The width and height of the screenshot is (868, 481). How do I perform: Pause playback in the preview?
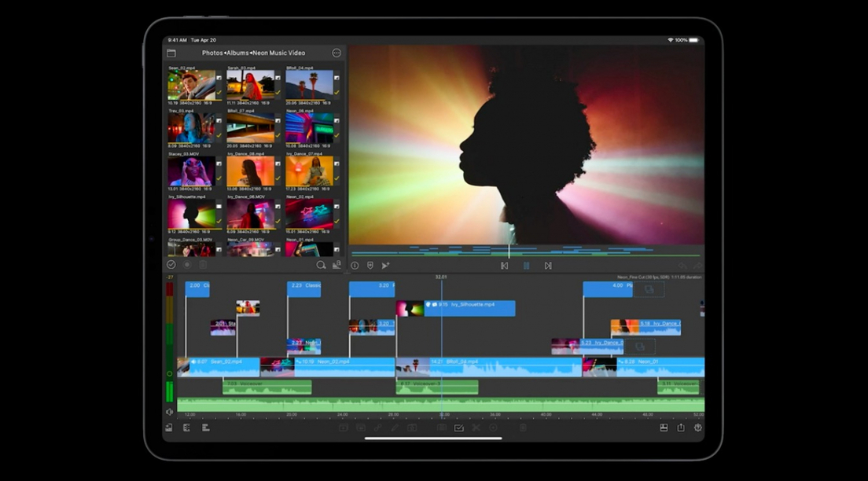pos(526,266)
